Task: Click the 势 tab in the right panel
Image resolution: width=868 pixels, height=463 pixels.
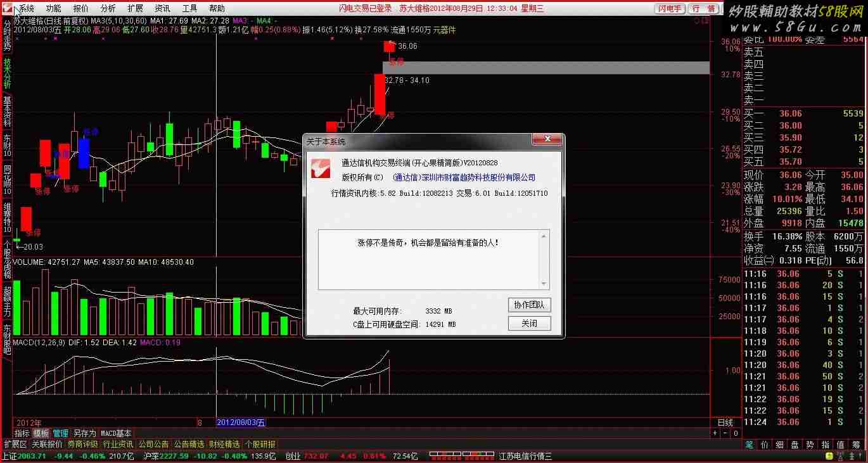Action: (810, 445)
